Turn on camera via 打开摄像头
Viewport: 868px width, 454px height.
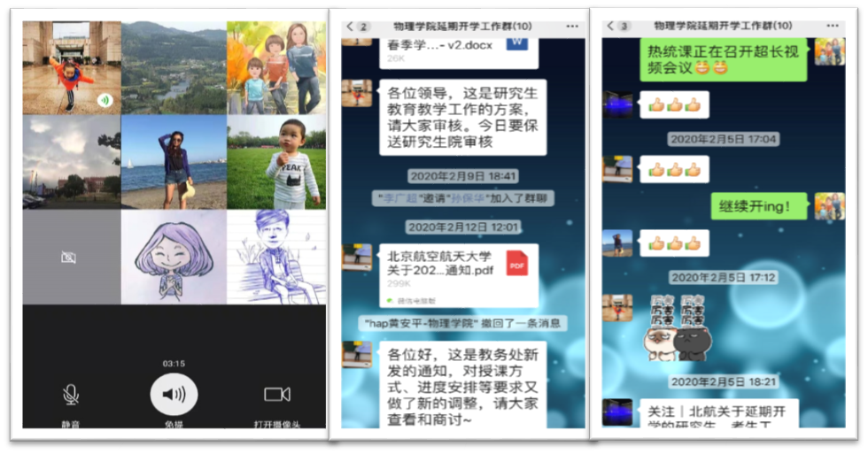coord(277,395)
